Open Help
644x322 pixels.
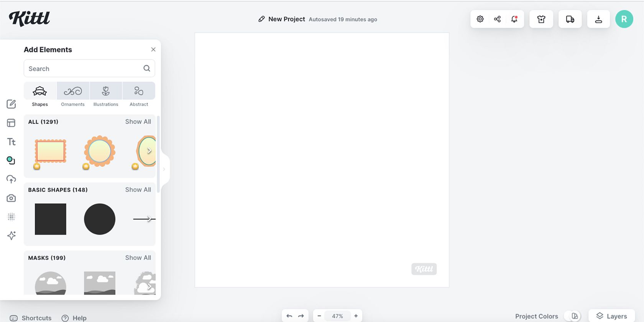coord(74,318)
